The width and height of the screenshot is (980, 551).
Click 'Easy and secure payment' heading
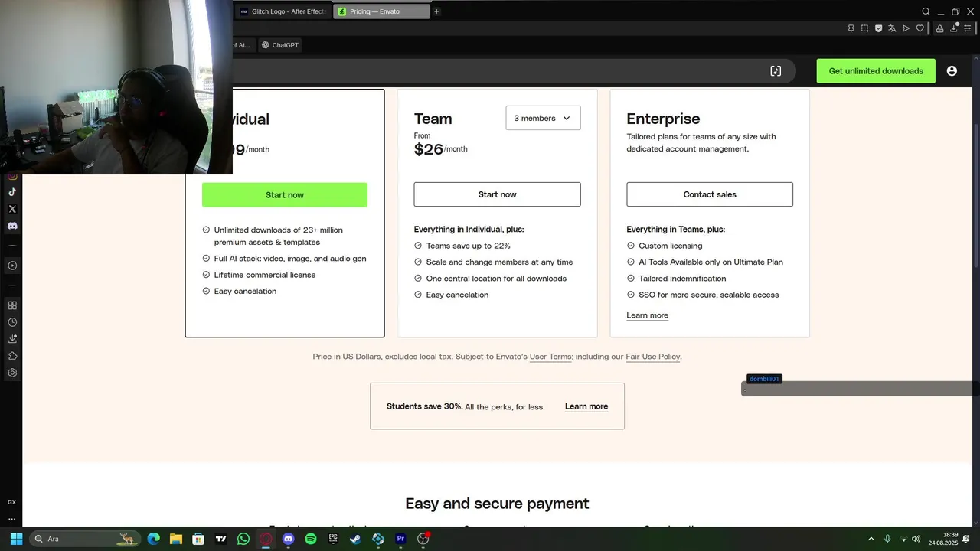point(497,504)
